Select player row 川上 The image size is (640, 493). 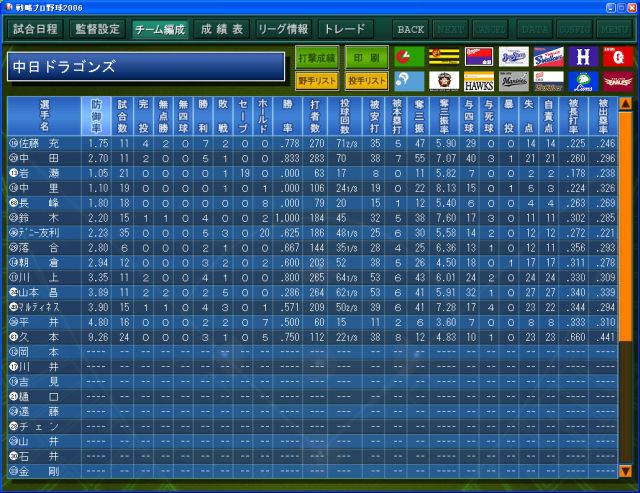point(312,278)
